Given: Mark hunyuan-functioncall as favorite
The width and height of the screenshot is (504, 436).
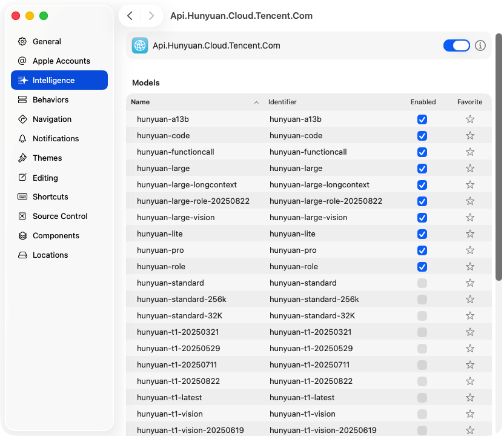Looking at the screenshot, I should click(470, 152).
